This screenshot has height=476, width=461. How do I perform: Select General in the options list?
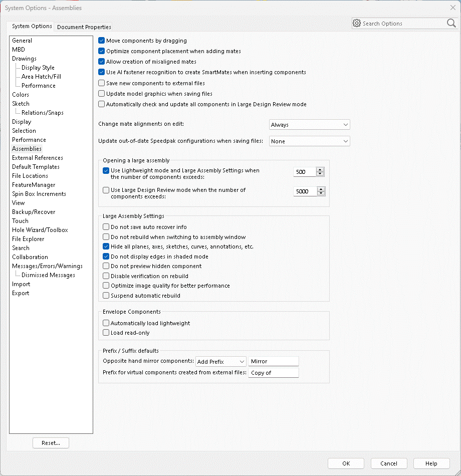[x=22, y=41]
